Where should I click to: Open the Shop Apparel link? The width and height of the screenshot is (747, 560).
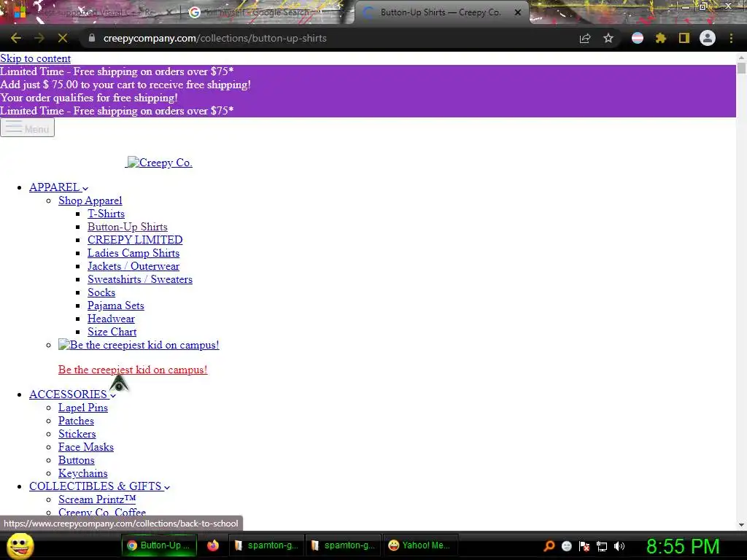(90, 201)
